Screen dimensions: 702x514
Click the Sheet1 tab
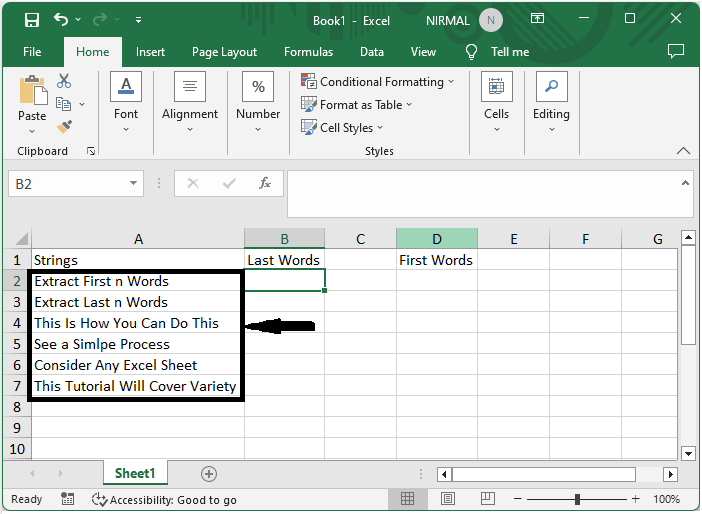[135, 473]
